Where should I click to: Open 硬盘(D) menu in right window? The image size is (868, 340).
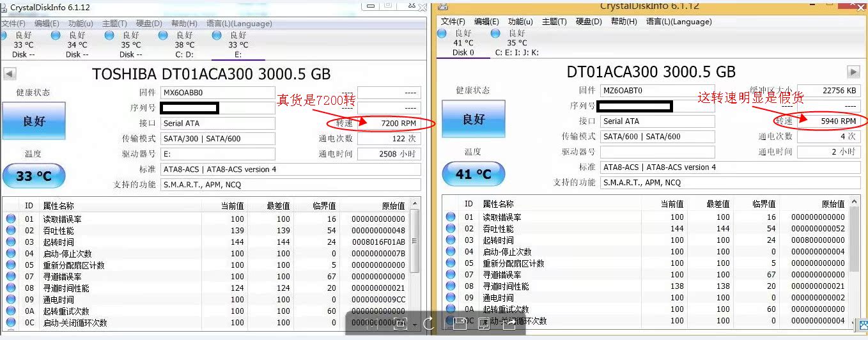tap(589, 21)
